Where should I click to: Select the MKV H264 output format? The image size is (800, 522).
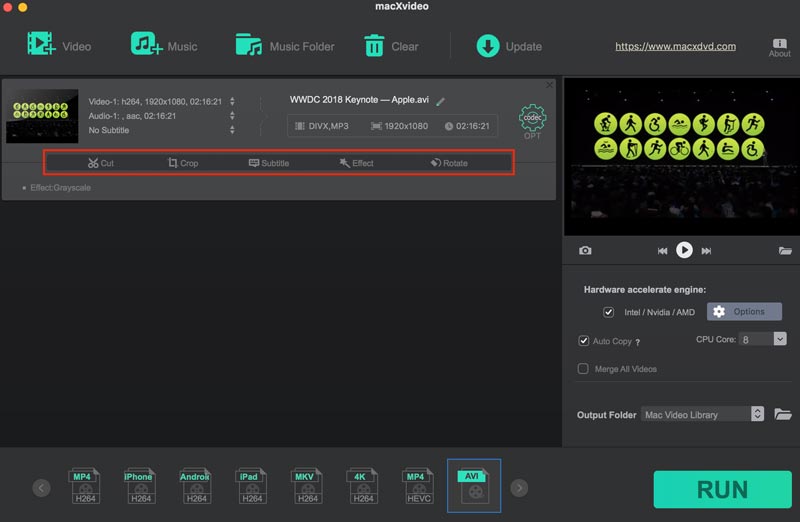click(x=307, y=486)
